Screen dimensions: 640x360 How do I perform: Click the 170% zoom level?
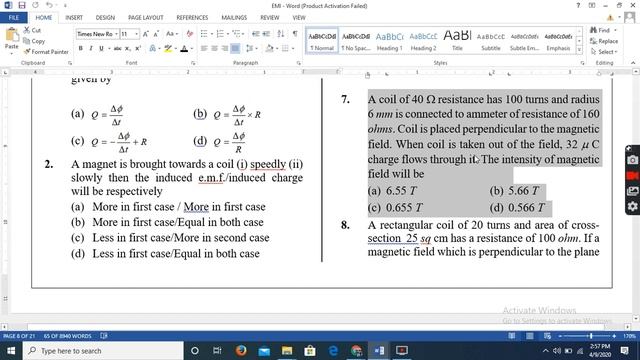pos(629,336)
